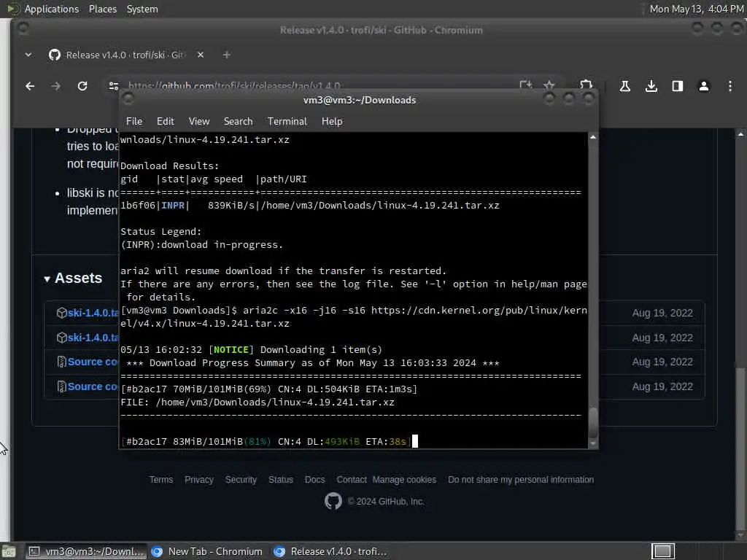
Task: Click the first Source code asset link
Action: (x=93, y=362)
